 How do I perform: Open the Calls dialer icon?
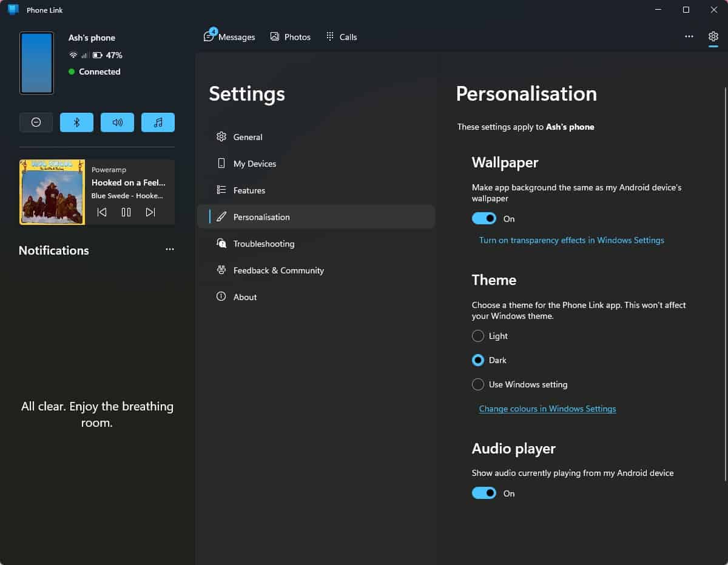click(330, 36)
